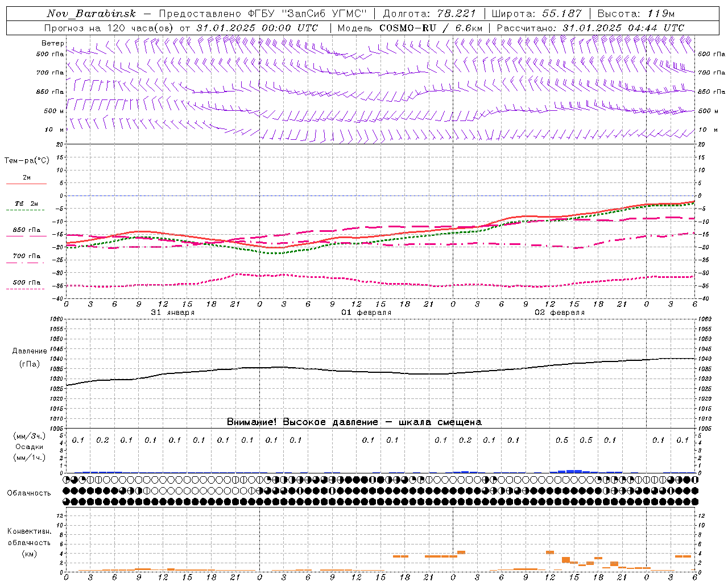Click the 'Высота: 119м' header field

pyautogui.click(x=636, y=14)
